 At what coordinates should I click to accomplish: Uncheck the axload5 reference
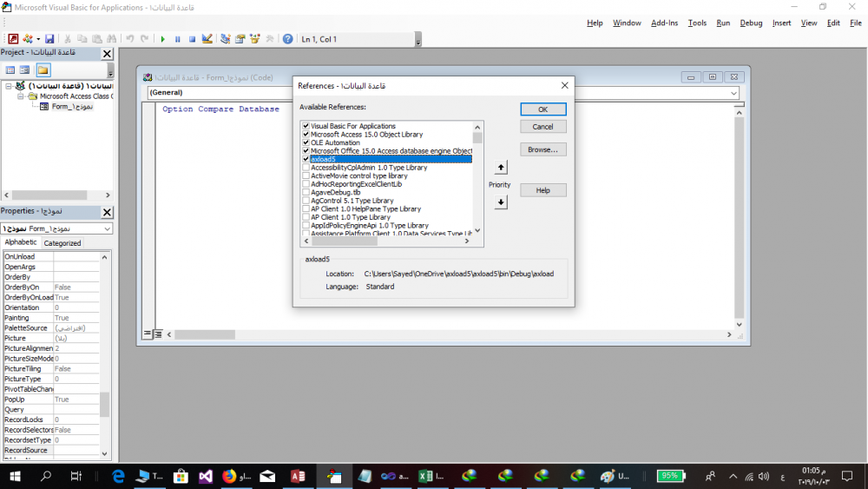(x=306, y=159)
